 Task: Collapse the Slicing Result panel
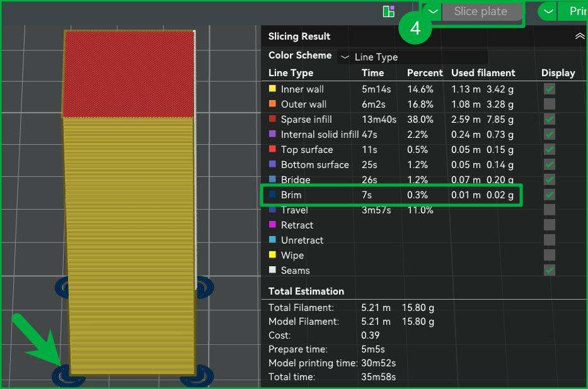point(580,36)
